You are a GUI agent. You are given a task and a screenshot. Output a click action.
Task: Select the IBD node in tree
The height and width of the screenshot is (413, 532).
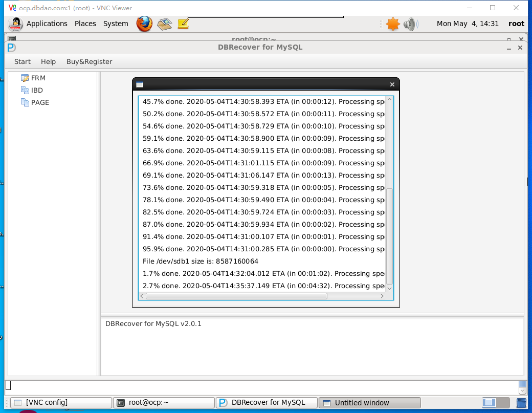coord(37,90)
